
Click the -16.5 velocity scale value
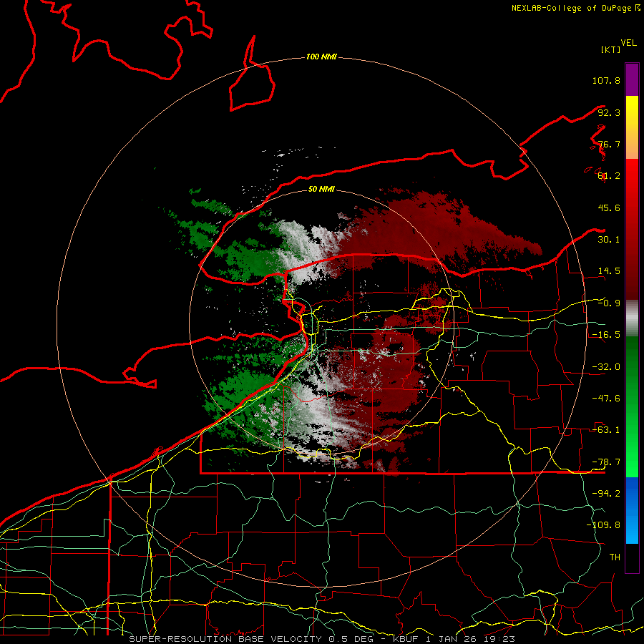[606, 335]
